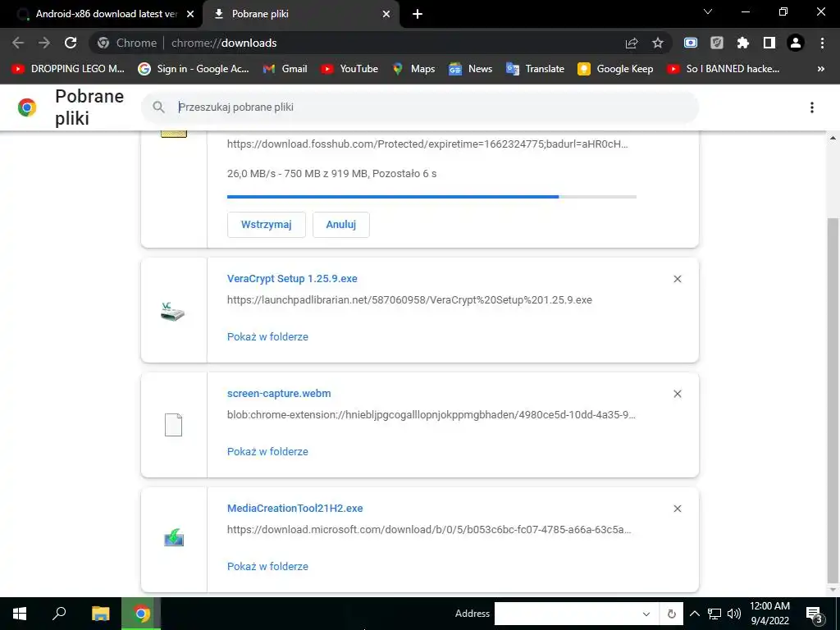Open the Maps bookmark
The width and height of the screenshot is (840, 630).
pos(413,69)
